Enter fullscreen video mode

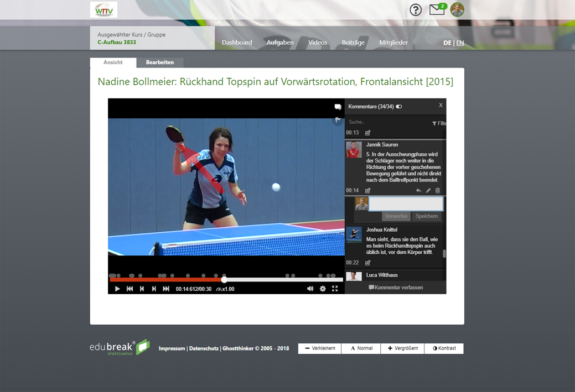[x=335, y=289]
